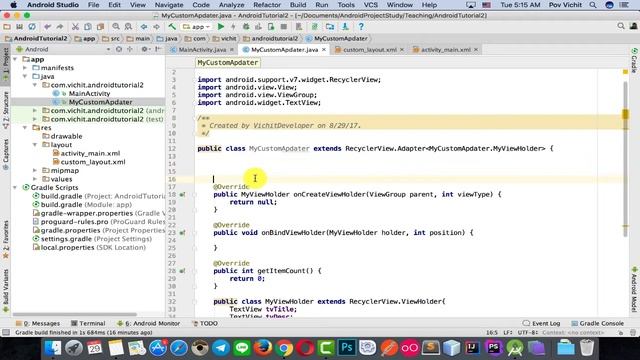The height and width of the screenshot is (360, 640).
Task: Click the Make Project hammer icon
Action: point(172,27)
